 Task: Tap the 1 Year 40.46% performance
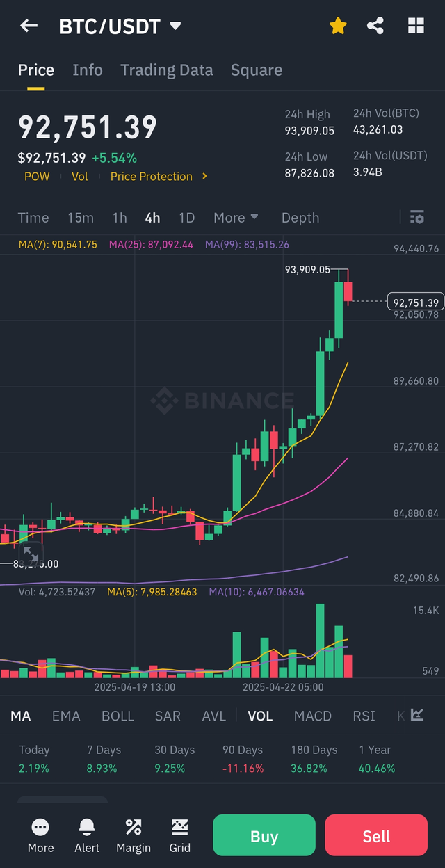[x=377, y=759]
